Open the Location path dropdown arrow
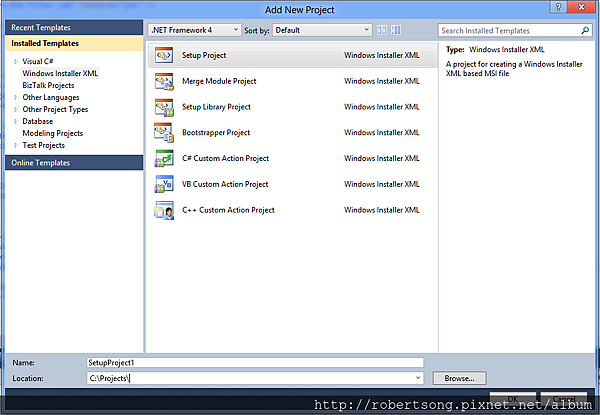The height and width of the screenshot is (415, 600). 418,378
